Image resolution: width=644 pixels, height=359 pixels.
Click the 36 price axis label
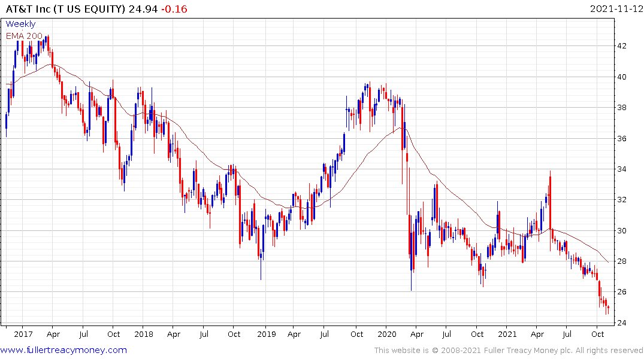(622, 139)
